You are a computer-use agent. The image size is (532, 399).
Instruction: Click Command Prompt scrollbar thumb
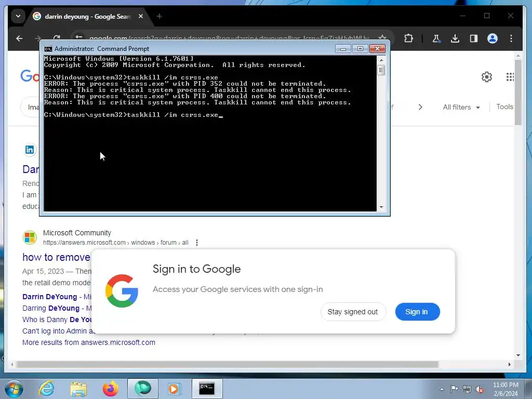tap(381, 70)
